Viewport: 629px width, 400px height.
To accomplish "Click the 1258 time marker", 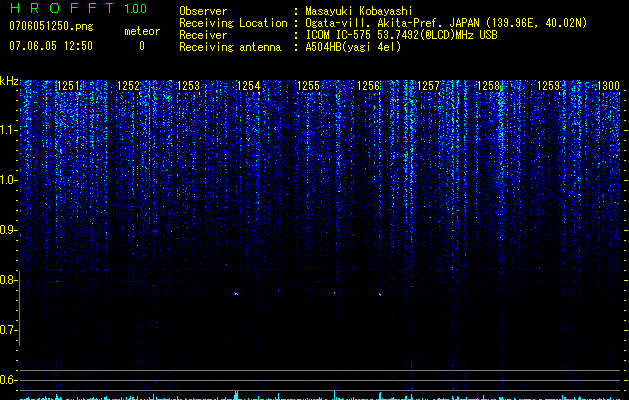I will point(489,86).
